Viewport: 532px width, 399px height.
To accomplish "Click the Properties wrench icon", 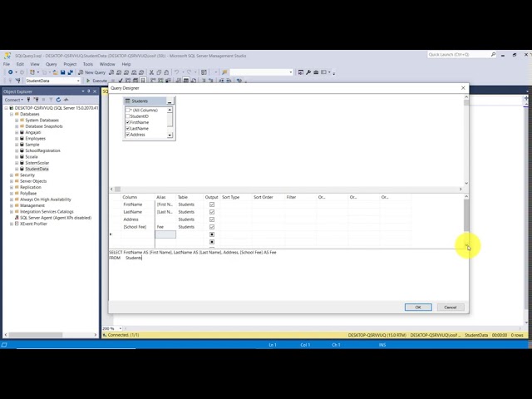I will [x=308, y=72].
